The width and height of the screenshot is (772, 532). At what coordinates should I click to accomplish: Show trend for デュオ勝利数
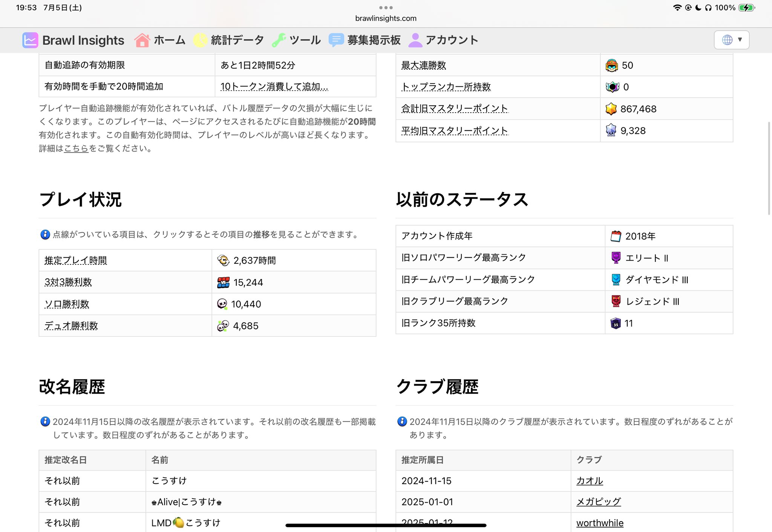point(71,326)
